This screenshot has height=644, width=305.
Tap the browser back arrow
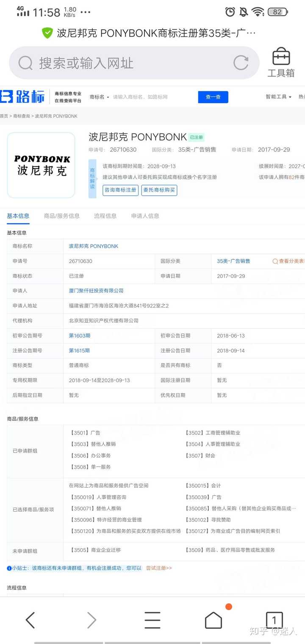(30, 620)
